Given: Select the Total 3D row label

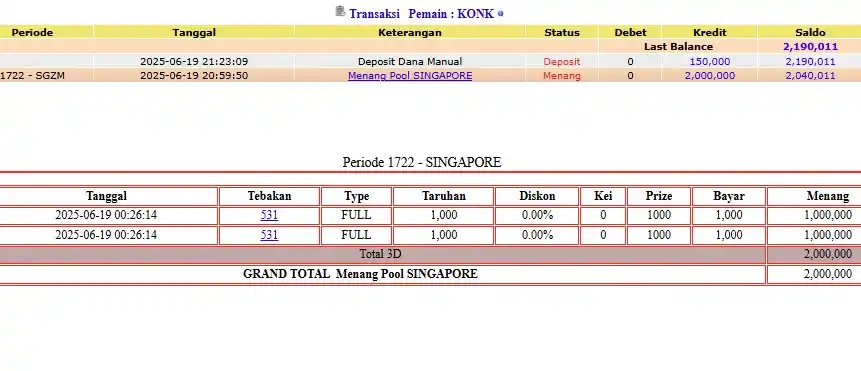Looking at the screenshot, I should (x=380, y=255).
